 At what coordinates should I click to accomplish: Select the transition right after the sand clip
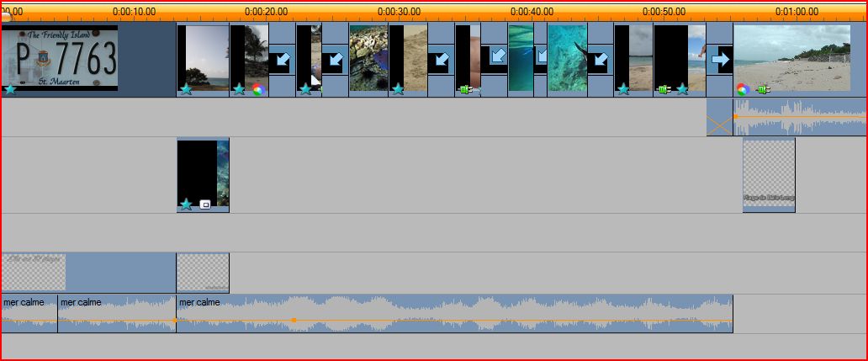point(442,60)
